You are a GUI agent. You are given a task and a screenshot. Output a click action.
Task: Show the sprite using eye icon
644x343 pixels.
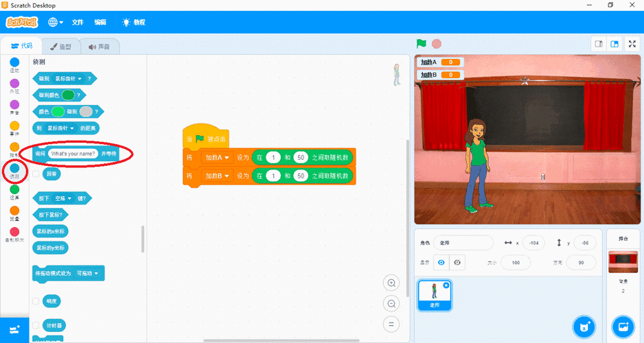(x=441, y=263)
